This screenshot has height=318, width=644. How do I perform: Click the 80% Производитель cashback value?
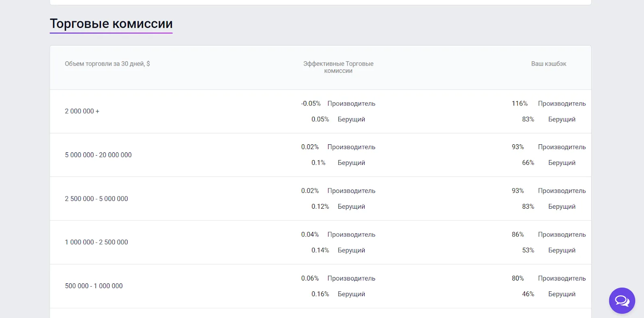tap(518, 279)
